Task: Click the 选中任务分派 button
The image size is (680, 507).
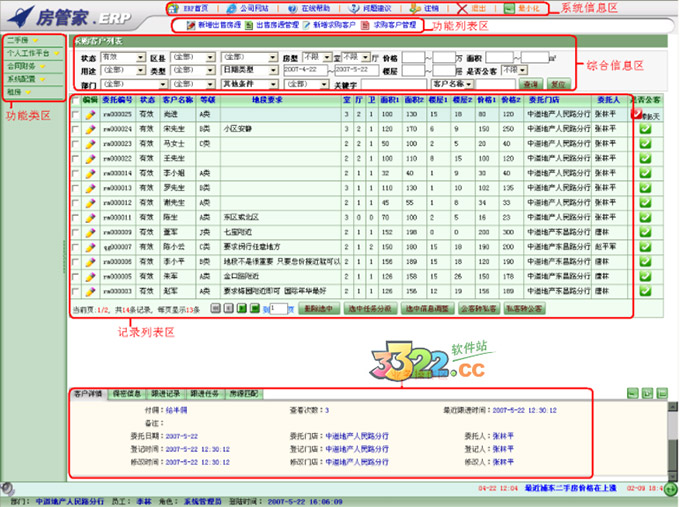Action: (370, 309)
